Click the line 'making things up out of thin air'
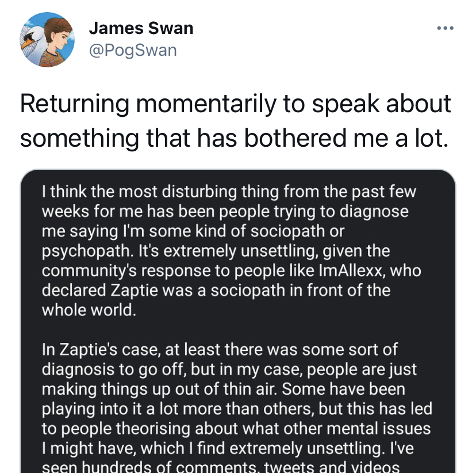Viewport: 476px width, 473px height. pos(223,389)
